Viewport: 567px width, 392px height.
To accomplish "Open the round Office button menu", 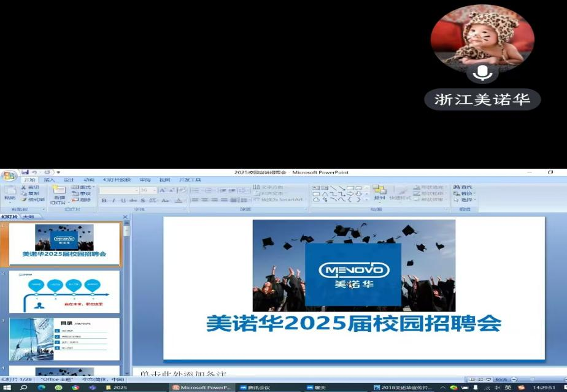I will [9, 176].
